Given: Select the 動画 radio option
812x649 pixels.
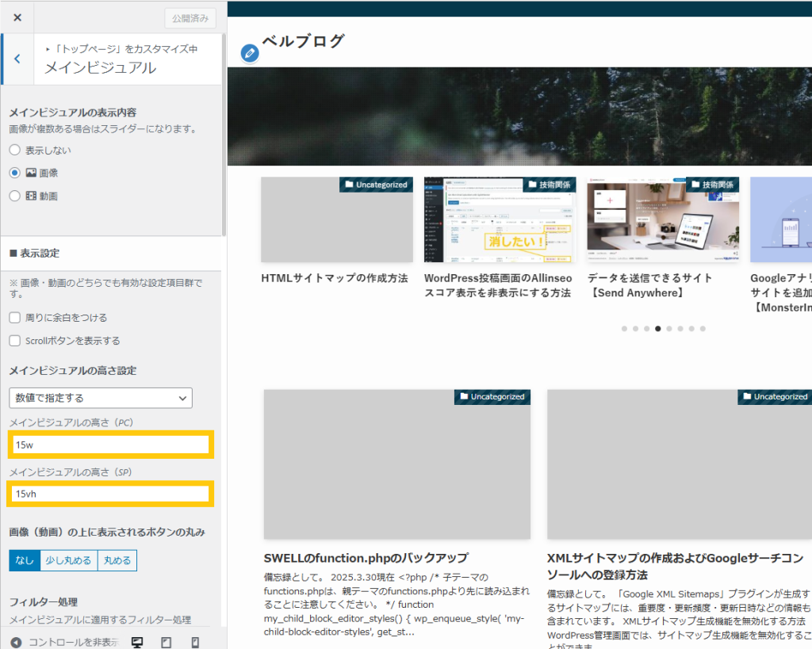Looking at the screenshot, I should (x=15, y=196).
